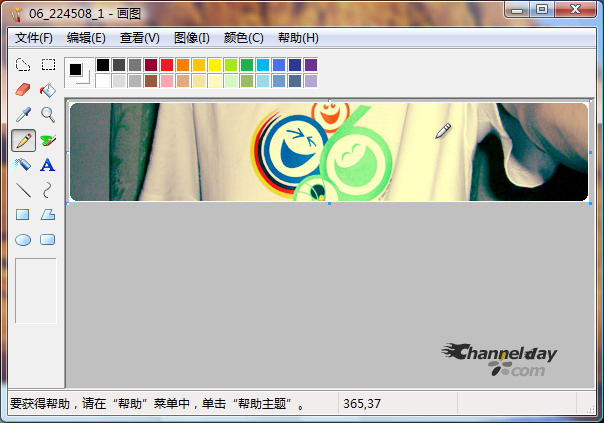Pick the lime green swatch

tap(231, 65)
